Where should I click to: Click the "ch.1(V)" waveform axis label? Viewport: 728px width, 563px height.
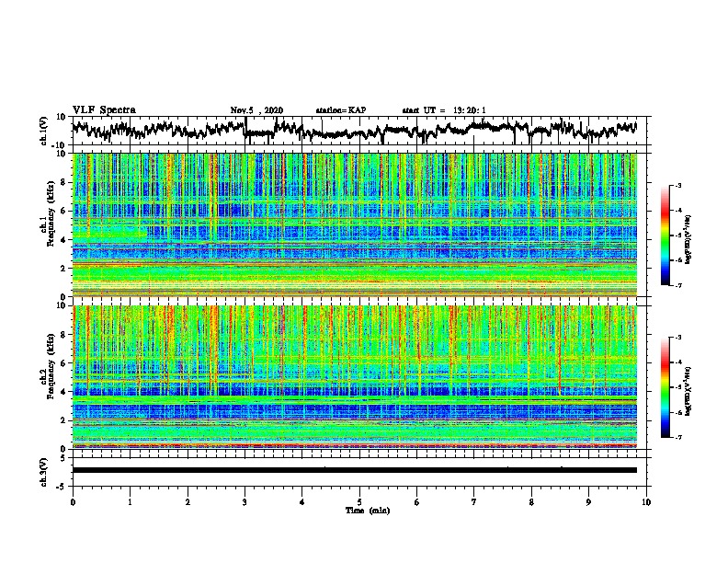44,131
